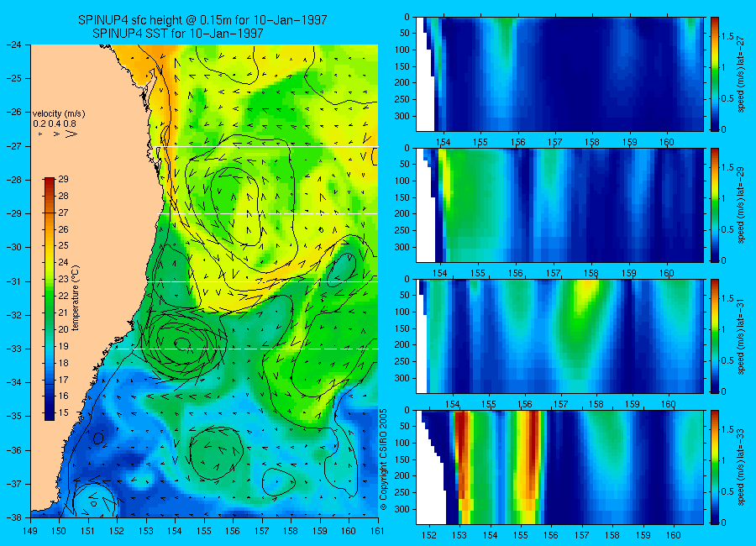Click the temperature legend value 22

click(63, 296)
